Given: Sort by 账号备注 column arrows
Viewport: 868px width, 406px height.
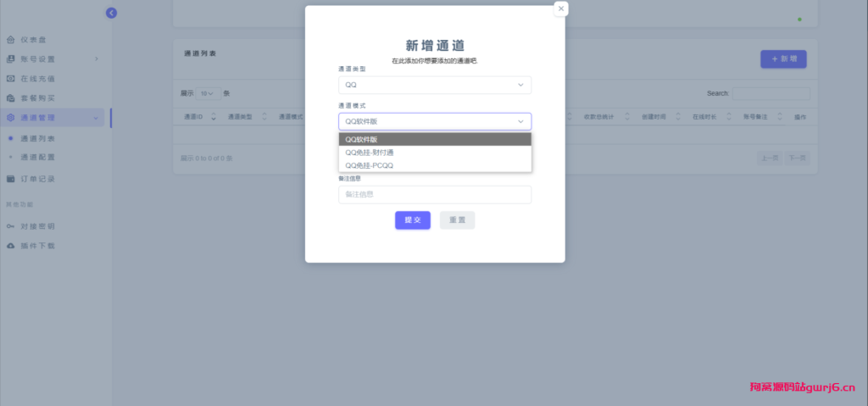Looking at the screenshot, I should [x=780, y=117].
